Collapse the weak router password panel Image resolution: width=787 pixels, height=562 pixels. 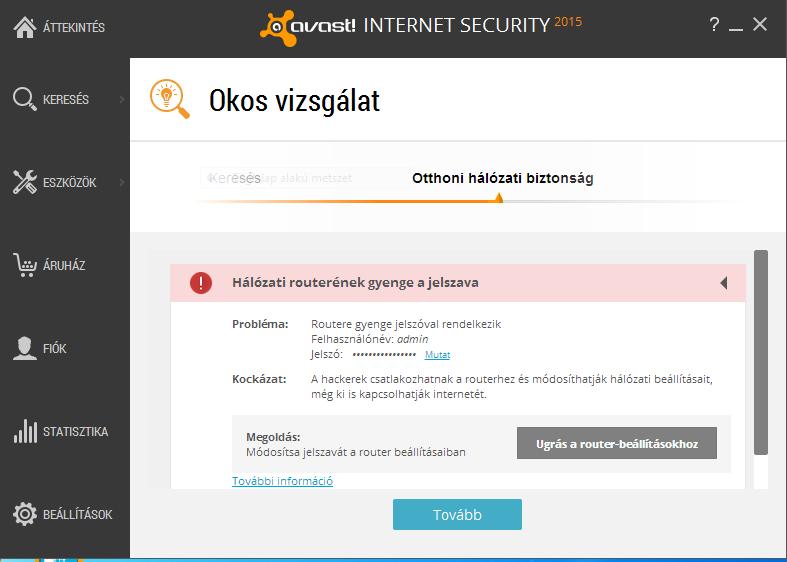723,283
